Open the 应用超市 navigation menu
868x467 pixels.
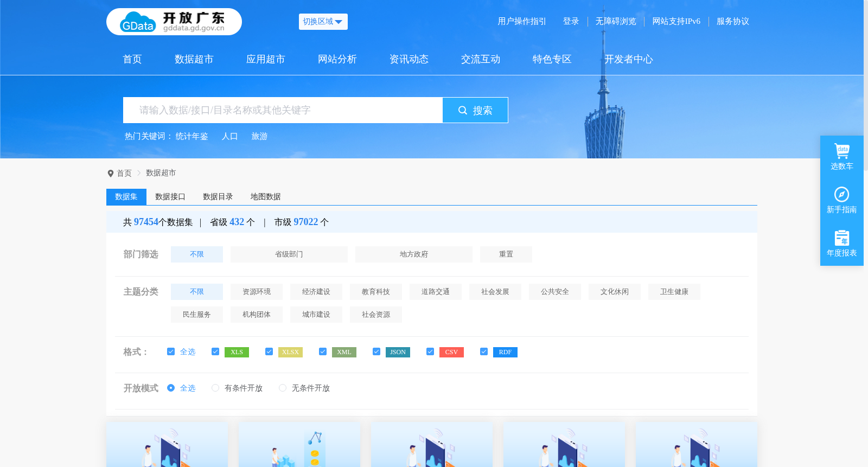click(266, 59)
